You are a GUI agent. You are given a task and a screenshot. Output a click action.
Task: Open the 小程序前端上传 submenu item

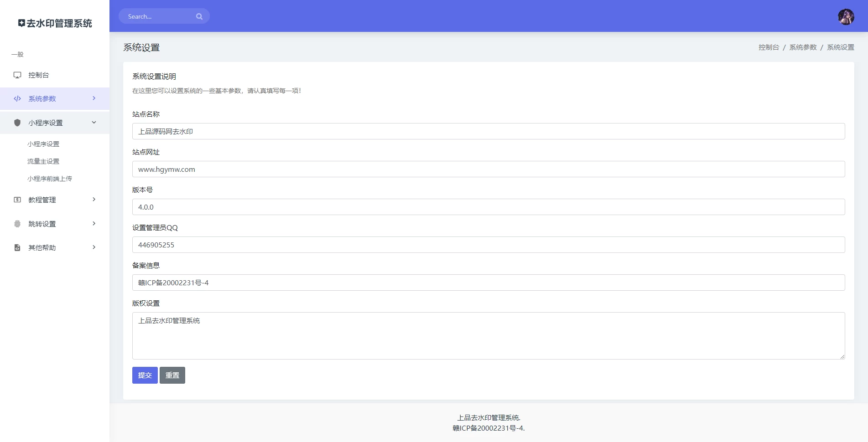coord(50,179)
